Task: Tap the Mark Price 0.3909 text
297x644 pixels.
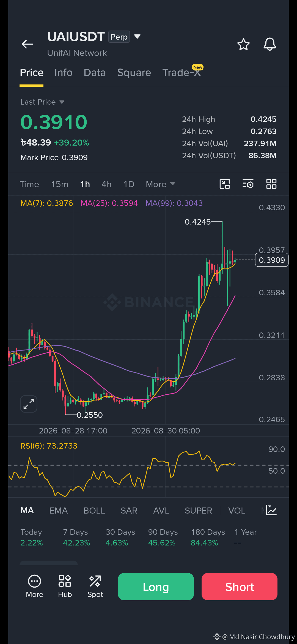Action: pos(54,157)
